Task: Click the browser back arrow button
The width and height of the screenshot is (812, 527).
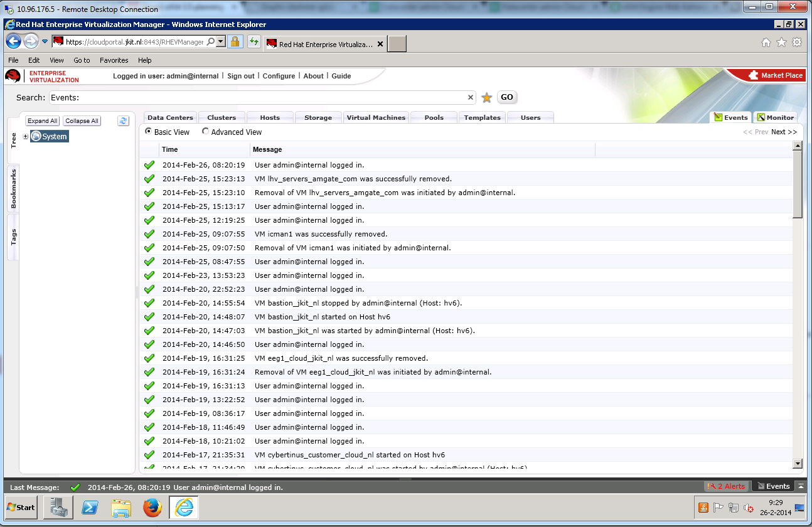Action: pyautogui.click(x=14, y=42)
